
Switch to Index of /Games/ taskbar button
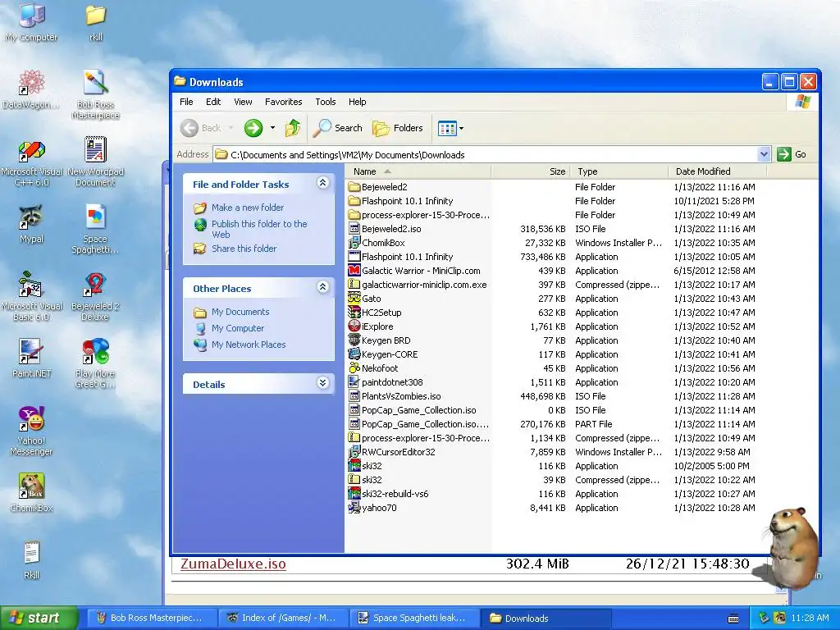coord(283,618)
